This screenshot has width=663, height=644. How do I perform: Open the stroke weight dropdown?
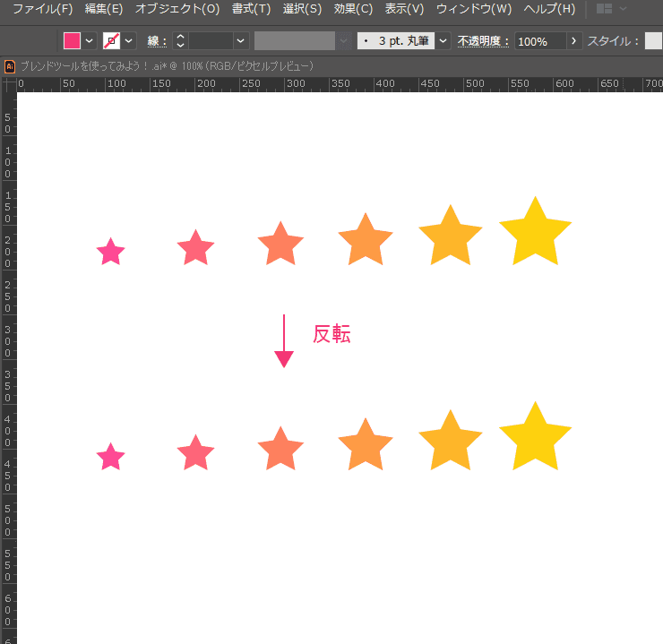pyautogui.click(x=240, y=41)
